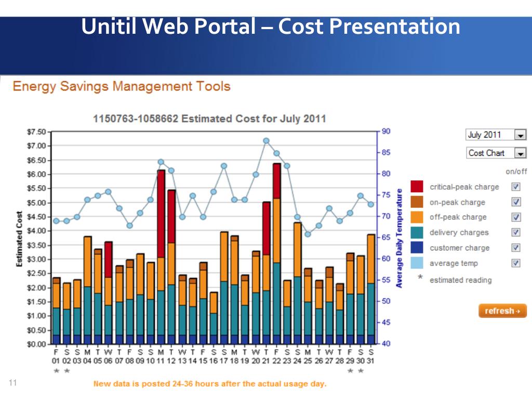Disable the customer charge checkbox

coord(516,248)
